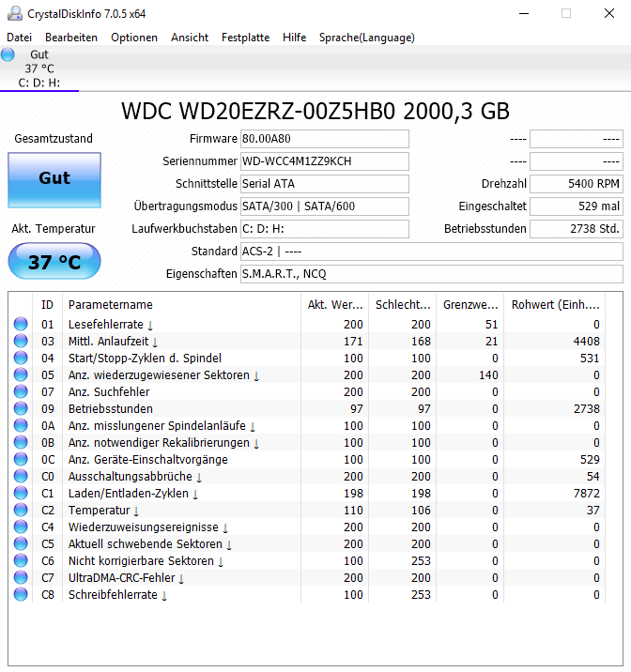
Task: Click the Eigenschaften field S.M.A.R.T., NCQ
Action: [431, 274]
